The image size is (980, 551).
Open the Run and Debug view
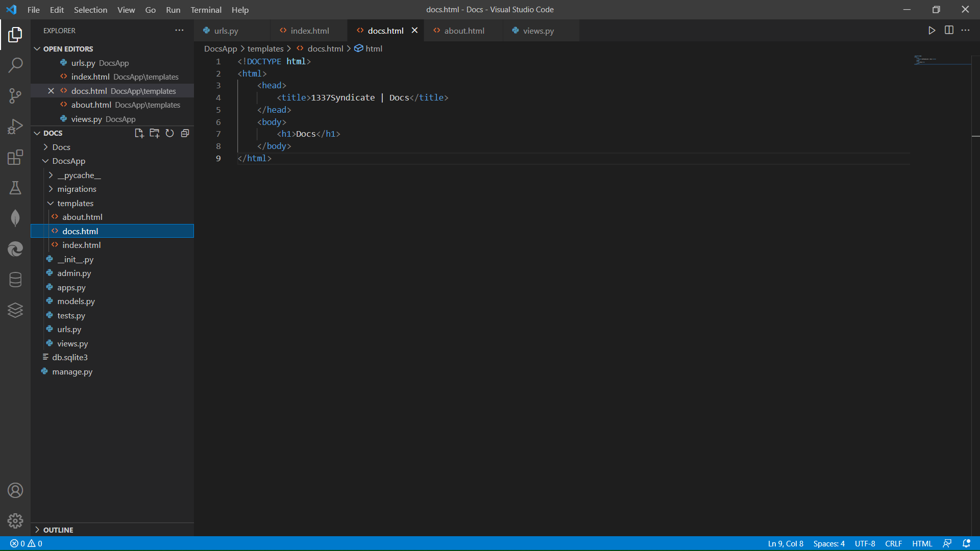point(15,126)
